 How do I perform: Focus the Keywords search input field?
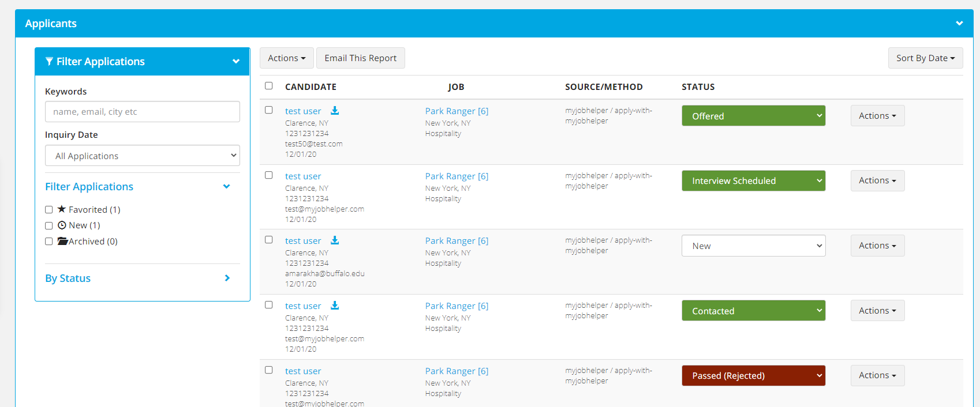(143, 112)
